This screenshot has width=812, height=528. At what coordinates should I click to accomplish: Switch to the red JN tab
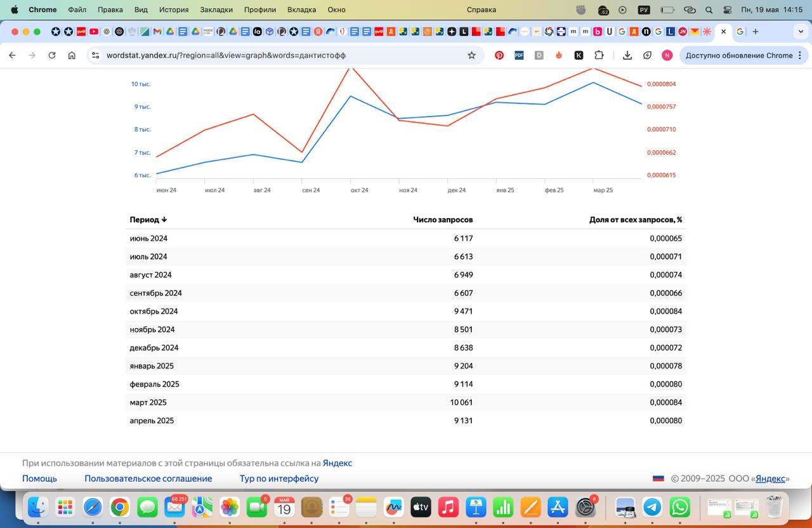point(683,32)
